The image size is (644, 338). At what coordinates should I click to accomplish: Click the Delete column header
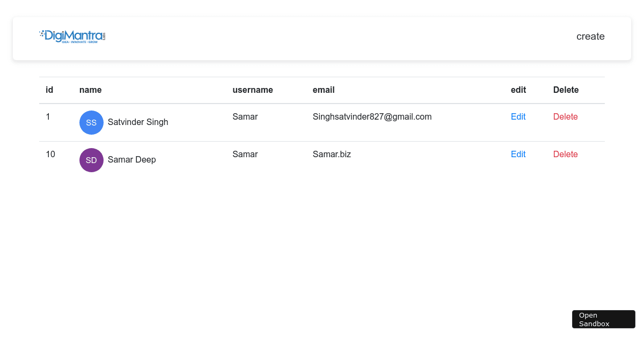[x=566, y=90]
